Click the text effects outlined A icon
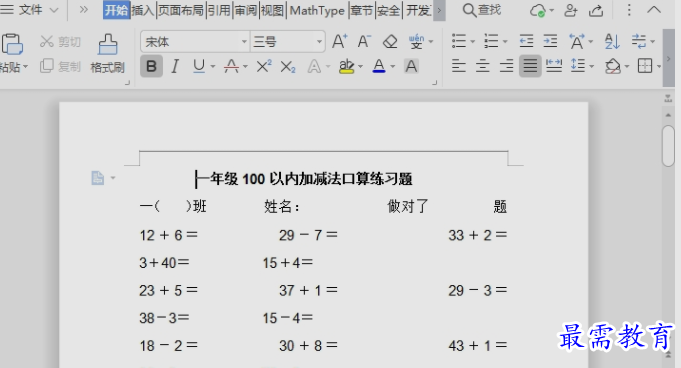 (x=314, y=66)
